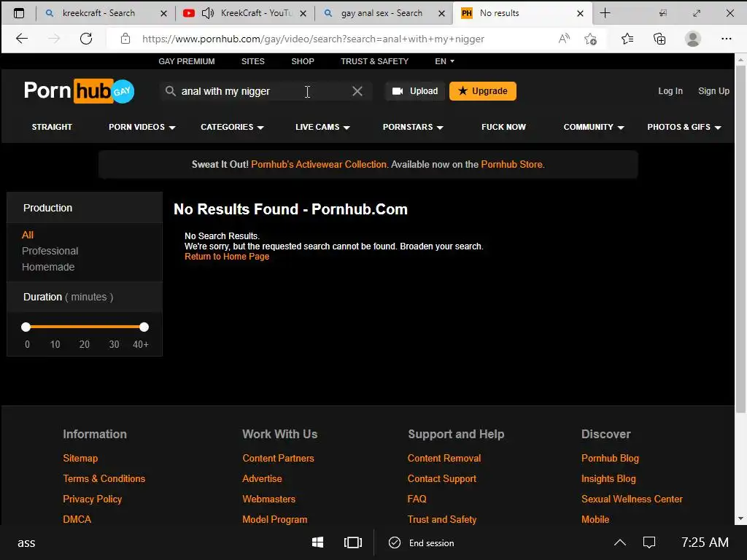Image resolution: width=747 pixels, height=560 pixels.
Task: Mute the KreekCraft YouTube tab speaker icon
Action: 208,13
